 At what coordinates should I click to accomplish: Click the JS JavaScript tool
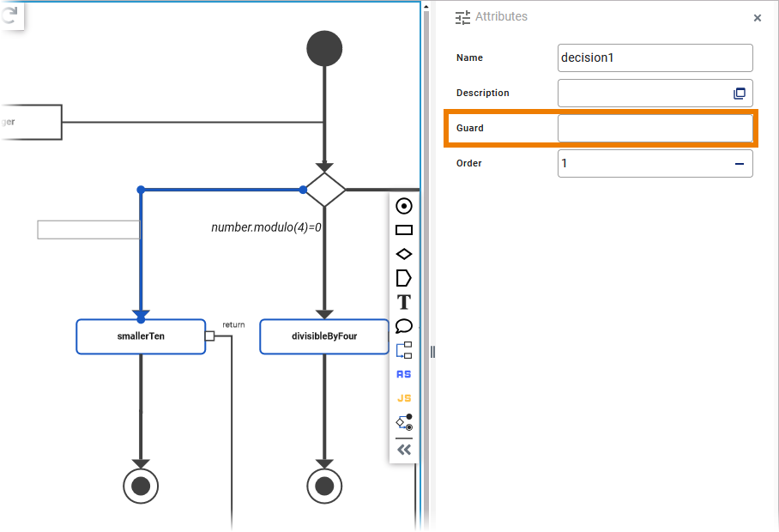click(404, 398)
